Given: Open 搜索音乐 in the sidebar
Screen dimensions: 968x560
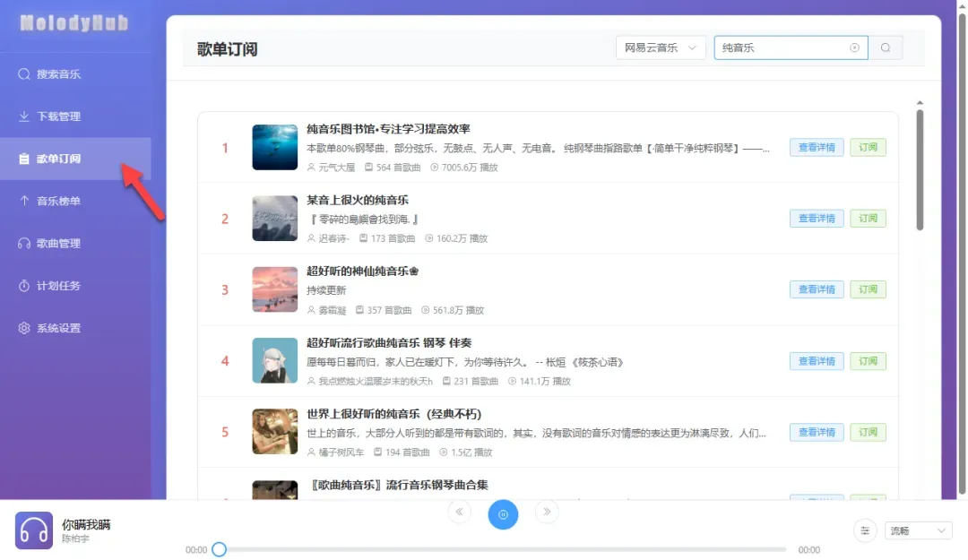Looking at the screenshot, I should coord(58,74).
